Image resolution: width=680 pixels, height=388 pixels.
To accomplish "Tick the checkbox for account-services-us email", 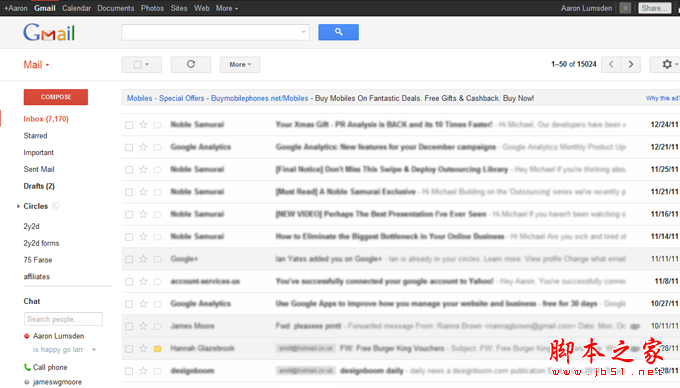I will [x=129, y=282].
